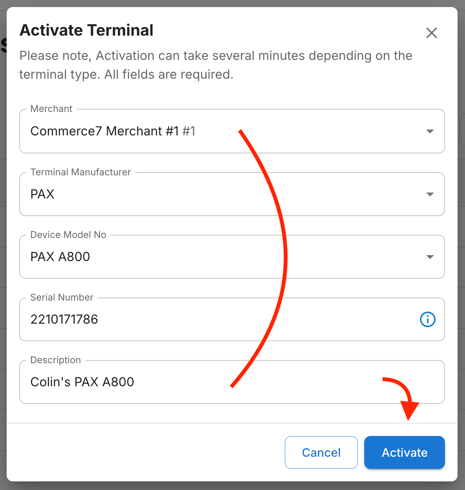This screenshot has width=465, height=490.
Task: Click into the Description field with Colin's PAX A800
Action: pyautogui.click(x=232, y=382)
